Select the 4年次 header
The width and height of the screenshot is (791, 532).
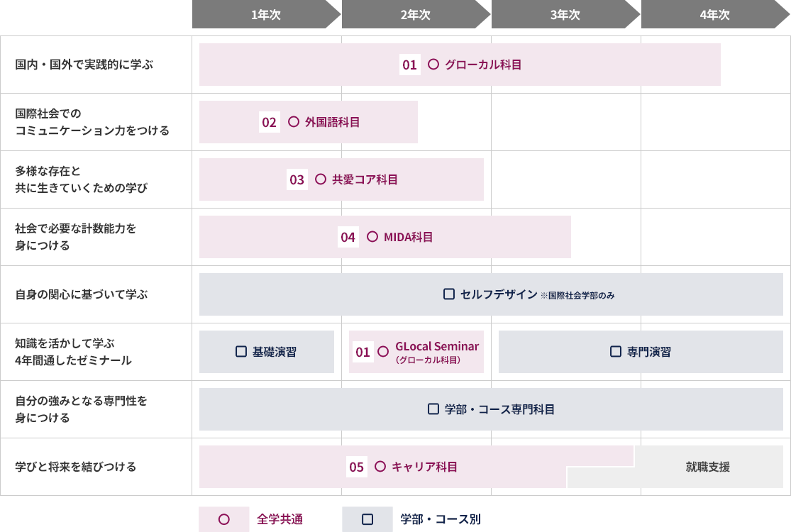click(714, 15)
